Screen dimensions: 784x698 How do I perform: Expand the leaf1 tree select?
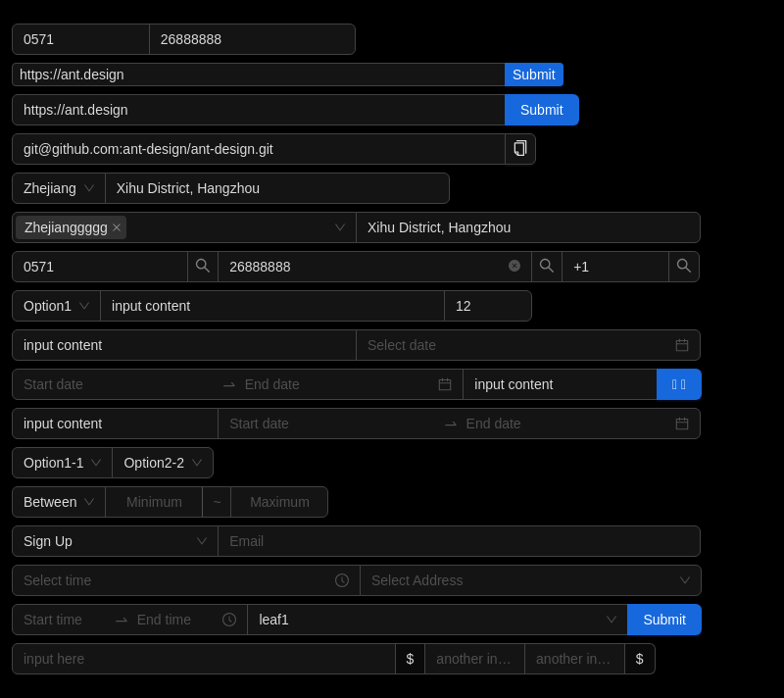(x=437, y=620)
